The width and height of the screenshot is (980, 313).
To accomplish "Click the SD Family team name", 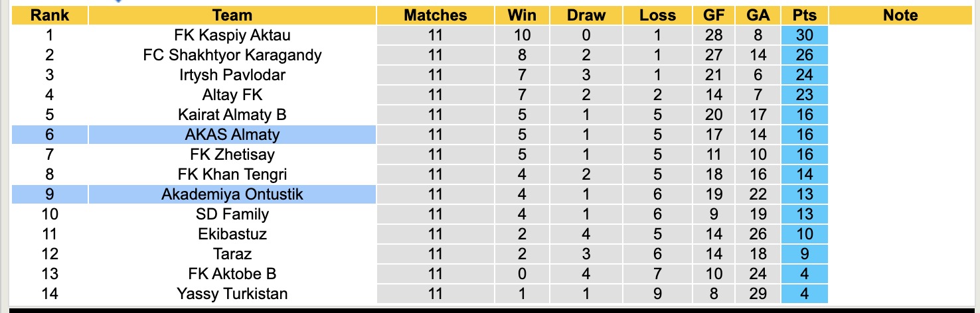I will click(232, 214).
